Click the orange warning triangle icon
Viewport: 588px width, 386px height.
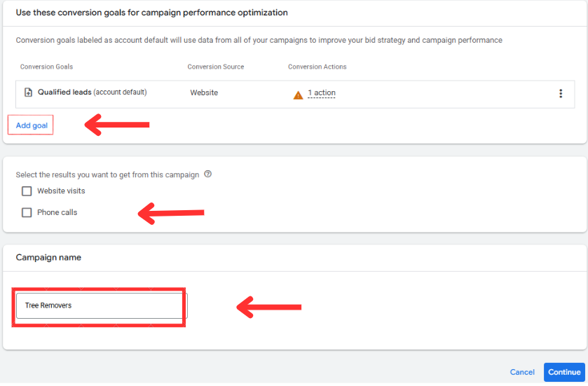tap(299, 94)
